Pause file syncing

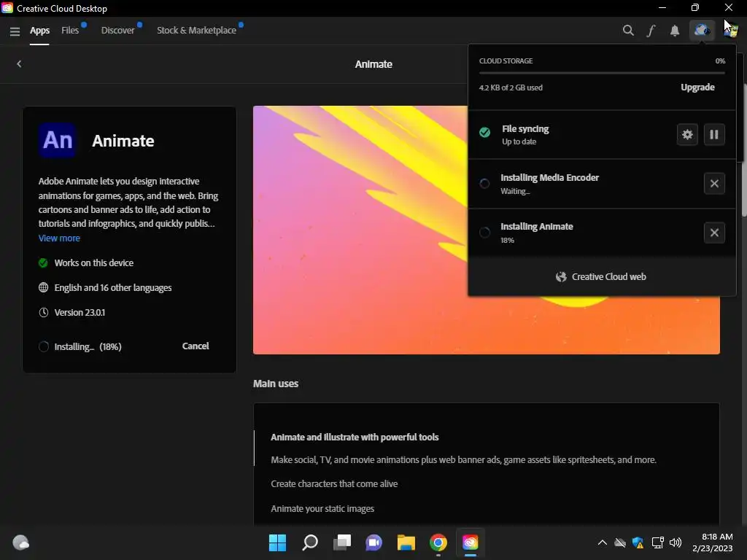[713, 134]
